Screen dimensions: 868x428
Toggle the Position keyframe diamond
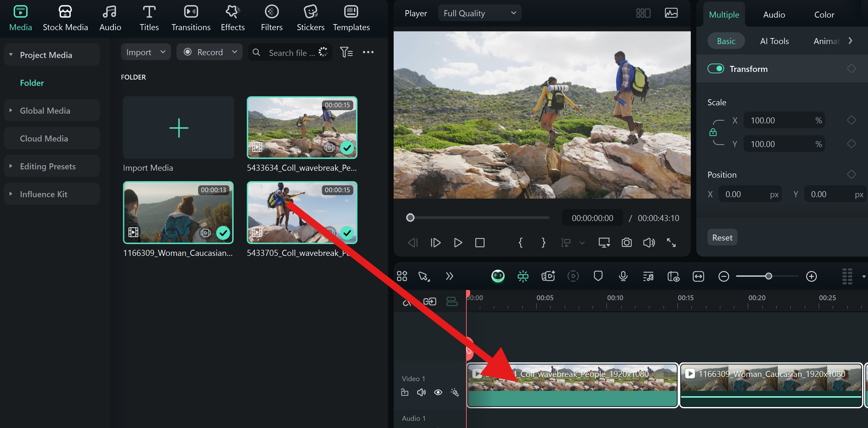[x=851, y=174]
